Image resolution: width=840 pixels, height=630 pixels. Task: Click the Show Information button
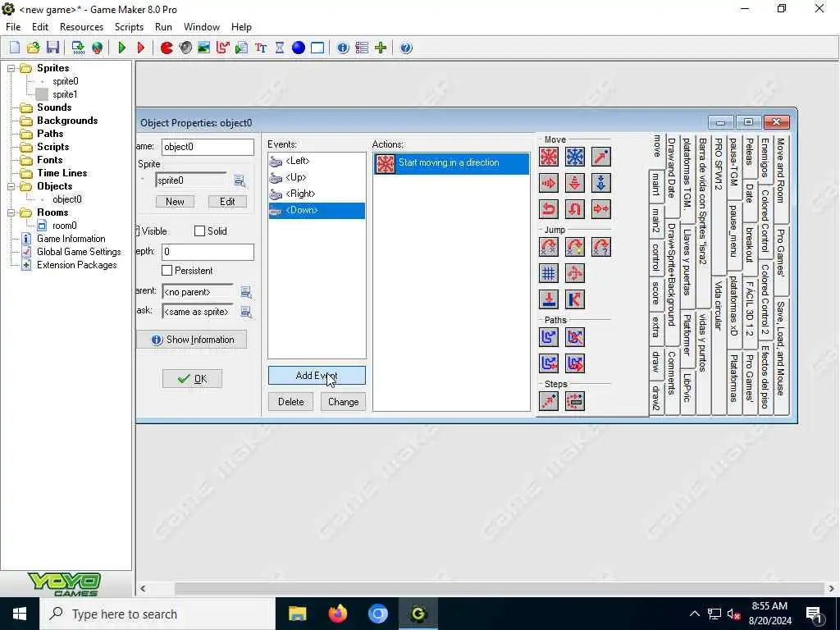192,340
